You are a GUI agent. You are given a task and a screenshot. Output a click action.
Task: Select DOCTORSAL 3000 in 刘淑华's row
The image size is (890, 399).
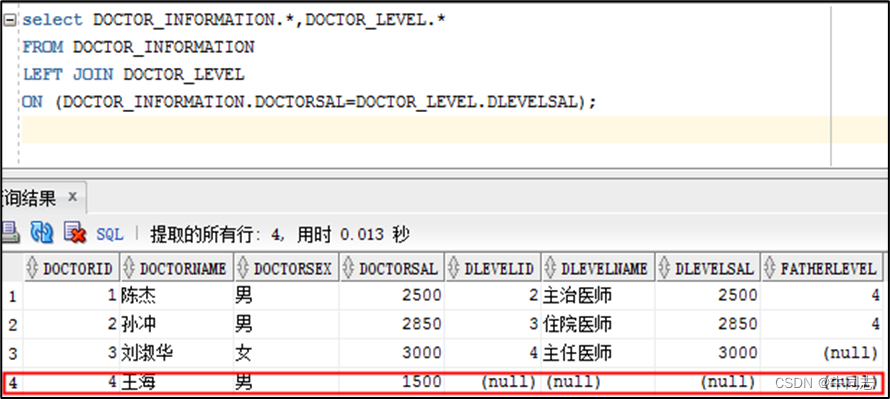tap(392, 353)
